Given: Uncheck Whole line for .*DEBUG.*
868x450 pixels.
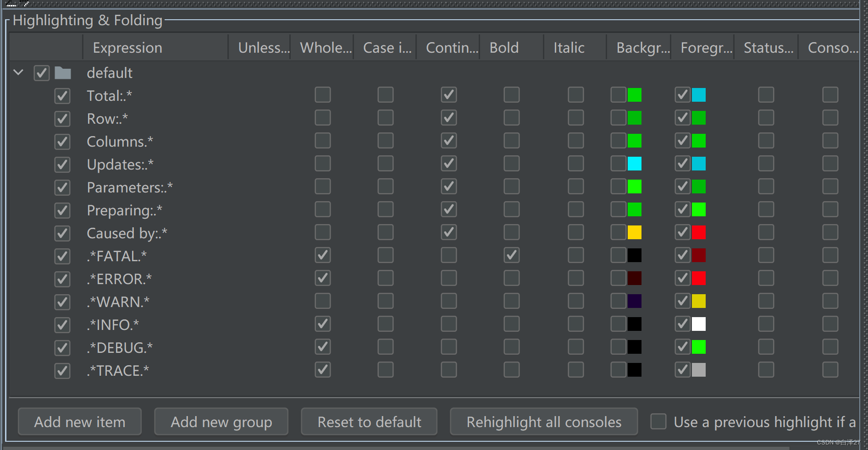Looking at the screenshot, I should pyautogui.click(x=322, y=347).
